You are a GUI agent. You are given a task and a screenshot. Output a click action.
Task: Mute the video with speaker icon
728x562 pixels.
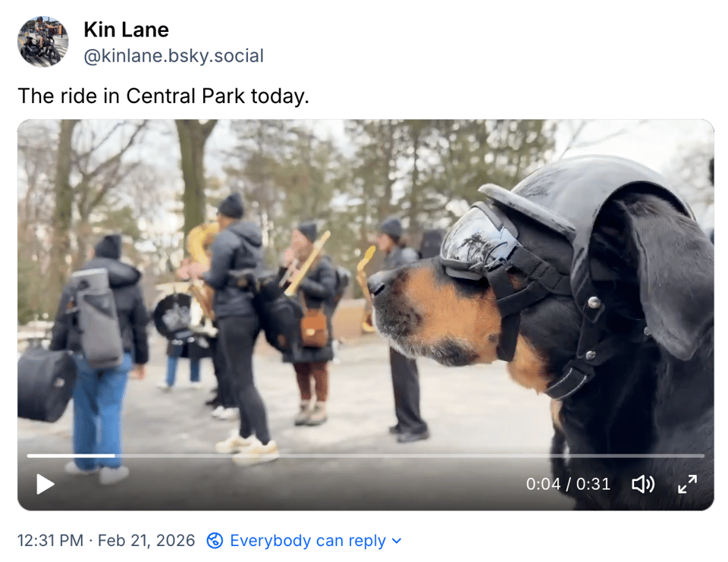click(643, 484)
